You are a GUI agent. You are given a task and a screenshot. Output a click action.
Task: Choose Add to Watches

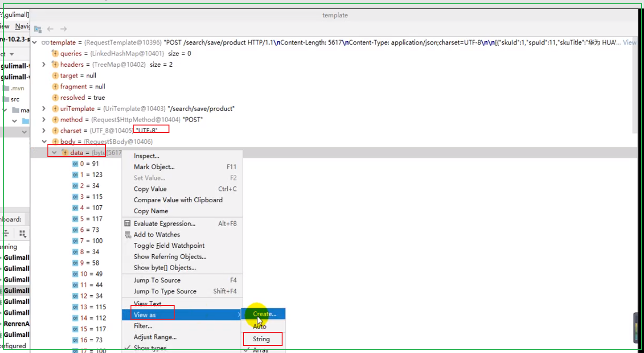point(182,235)
